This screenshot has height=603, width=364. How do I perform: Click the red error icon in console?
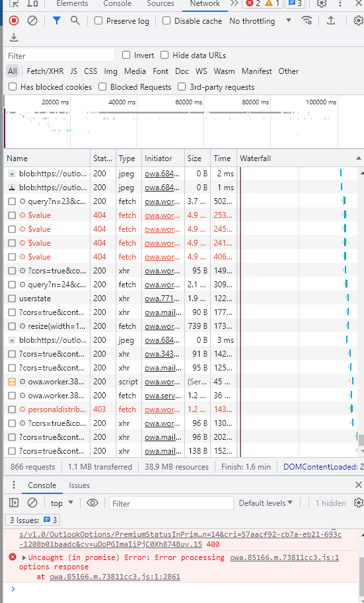[13, 557]
